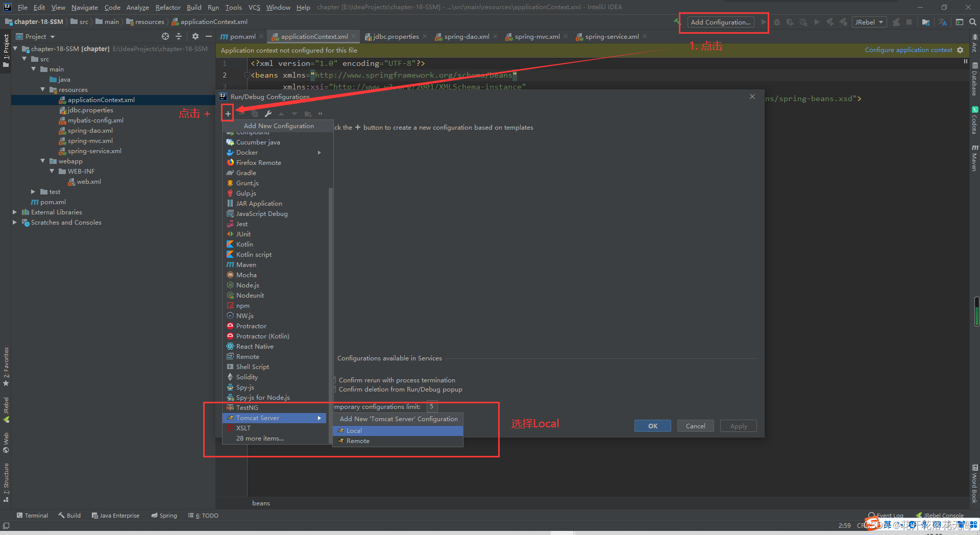Image resolution: width=980 pixels, height=535 pixels.
Task: Hide the Project panel with minus icon
Action: [209, 36]
